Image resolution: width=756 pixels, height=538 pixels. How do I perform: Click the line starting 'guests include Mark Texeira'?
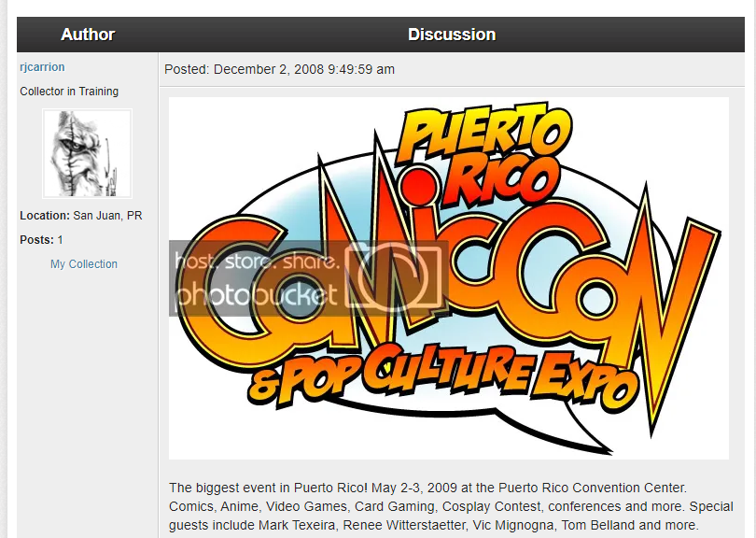click(433, 525)
